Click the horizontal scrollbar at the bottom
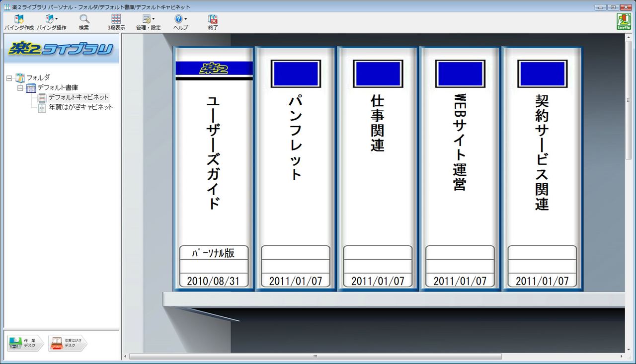 pyautogui.click(x=316, y=357)
